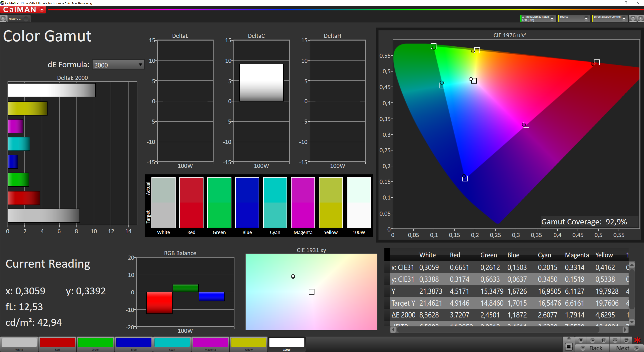Click the bracketed single-read icon

point(604,340)
